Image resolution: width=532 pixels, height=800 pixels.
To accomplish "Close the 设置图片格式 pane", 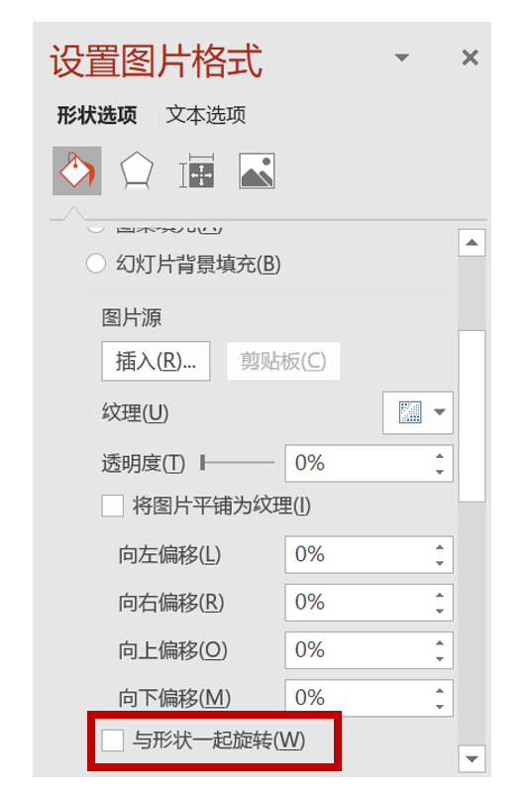I will [x=470, y=57].
